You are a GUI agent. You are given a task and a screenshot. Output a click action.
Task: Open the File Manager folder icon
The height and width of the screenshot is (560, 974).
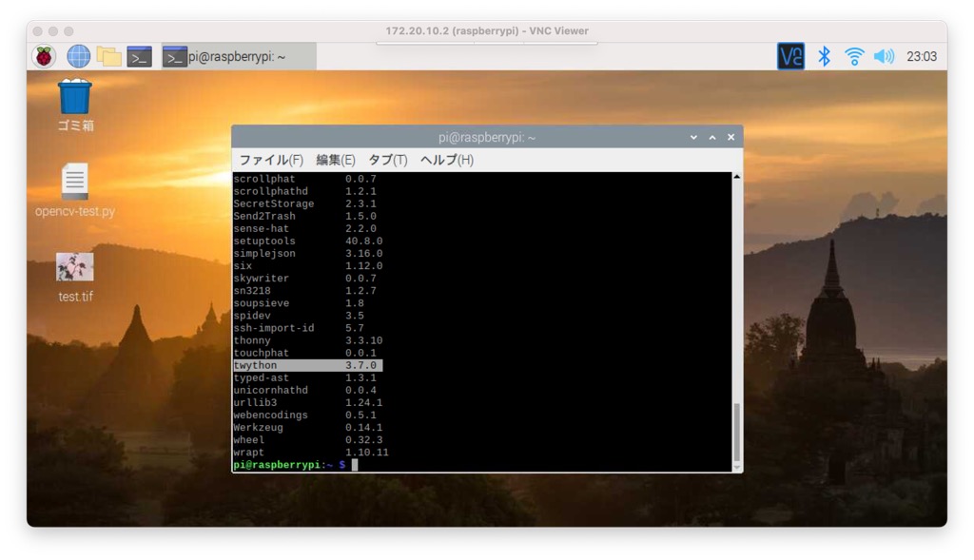click(108, 56)
